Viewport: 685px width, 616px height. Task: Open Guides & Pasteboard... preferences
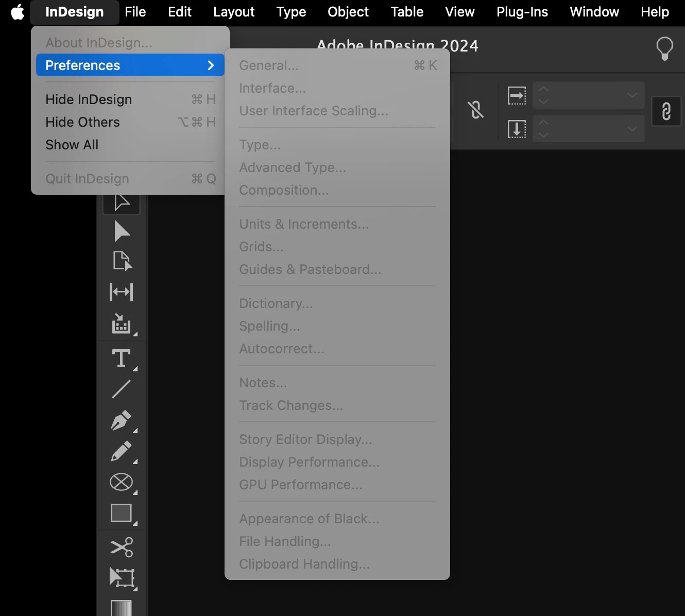tap(337, 269)
